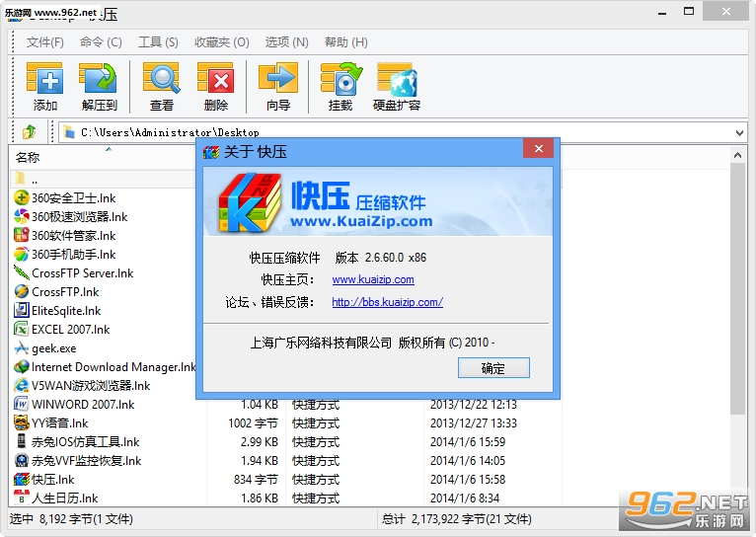The width and height of the screenshot is (756, 537).
Task: Click the 查看 (View) magnifier icon
Action: (162, 78)
